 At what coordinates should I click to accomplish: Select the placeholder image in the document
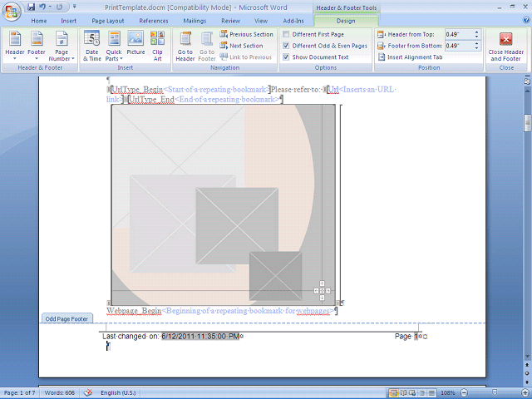pyautogui.click(x=224, y=205)
